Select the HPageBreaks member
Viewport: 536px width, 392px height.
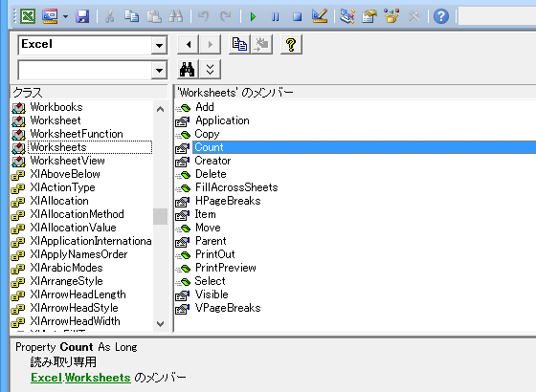(228, 201)
